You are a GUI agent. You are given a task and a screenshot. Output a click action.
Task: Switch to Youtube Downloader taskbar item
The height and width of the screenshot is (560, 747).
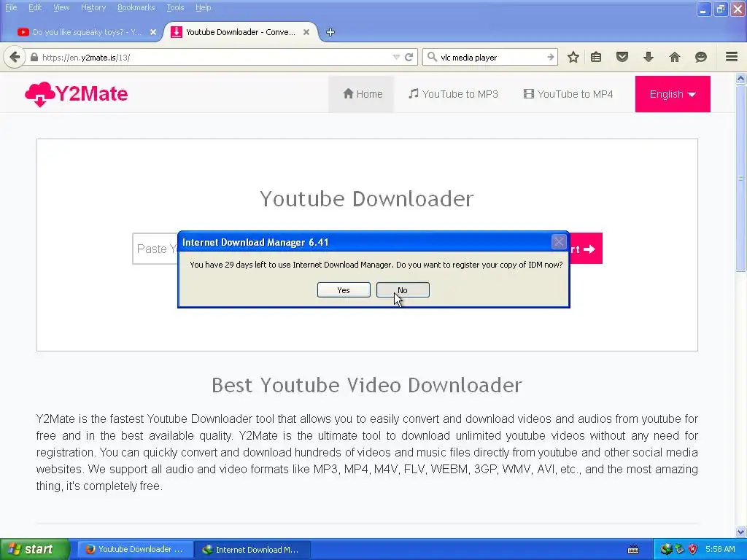135,550
